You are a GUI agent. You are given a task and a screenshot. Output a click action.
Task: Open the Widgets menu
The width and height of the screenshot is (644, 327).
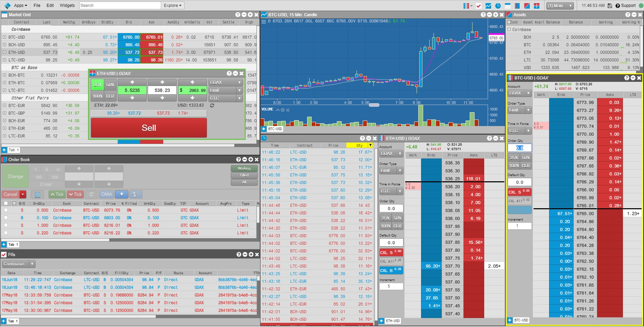[x=67, y=6]
